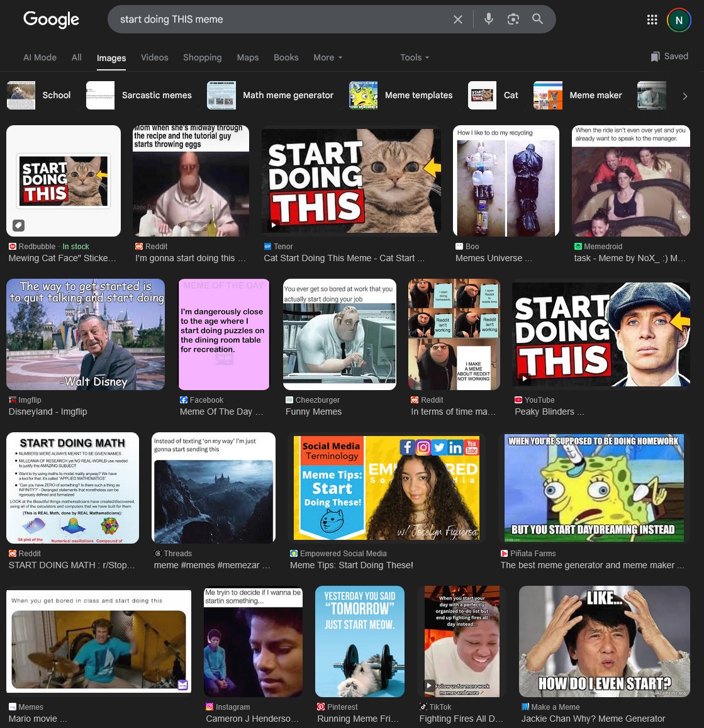Click the Memedroid favicon by task meme
Viewport: 704px width, 728px height.
pos(578,247)
